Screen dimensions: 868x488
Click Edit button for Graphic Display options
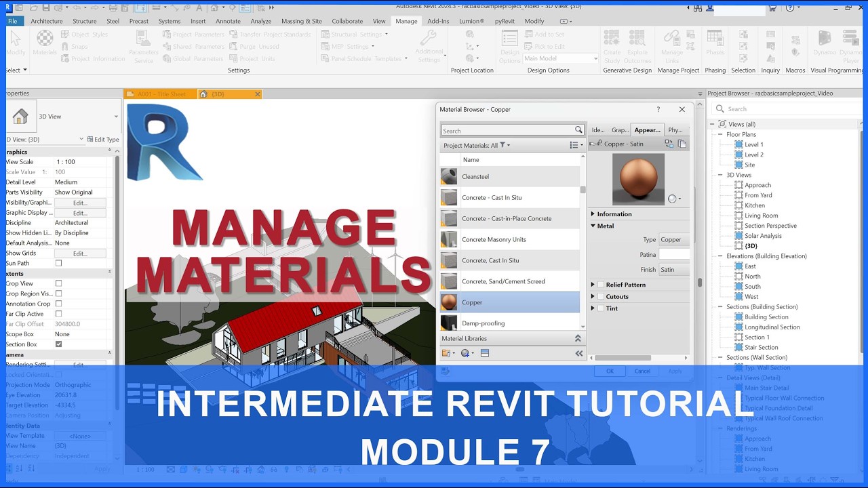(80, 213)
